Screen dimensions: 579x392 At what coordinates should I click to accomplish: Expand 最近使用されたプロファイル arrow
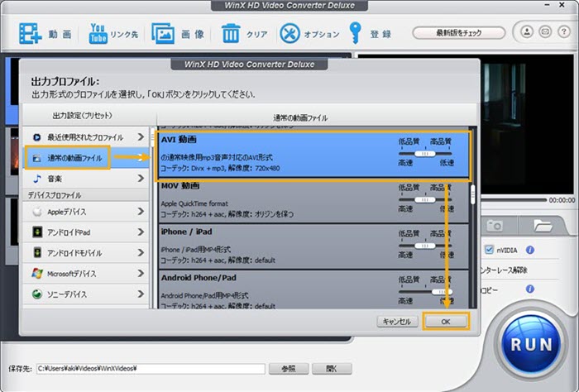coord(141,137)
